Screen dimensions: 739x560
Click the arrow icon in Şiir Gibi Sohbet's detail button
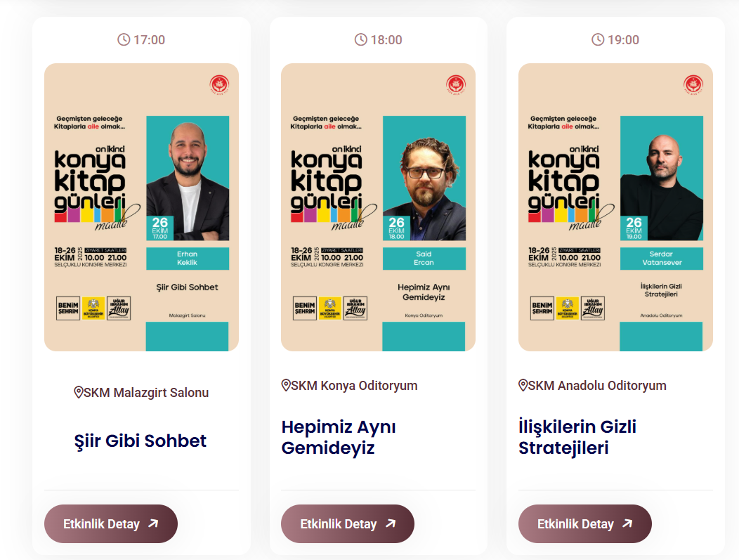coord(153,523)
